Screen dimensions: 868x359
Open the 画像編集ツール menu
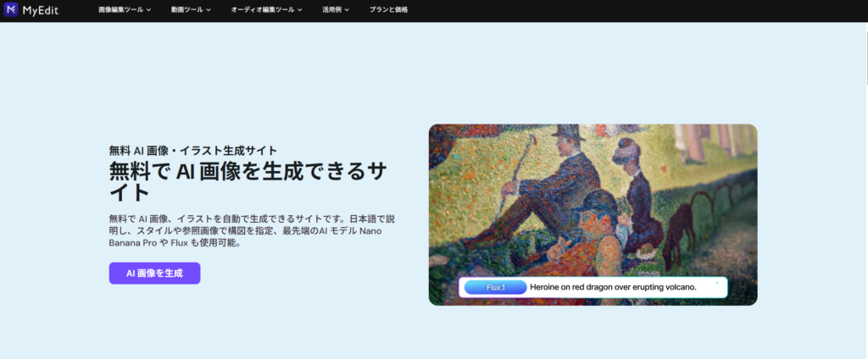120,10
